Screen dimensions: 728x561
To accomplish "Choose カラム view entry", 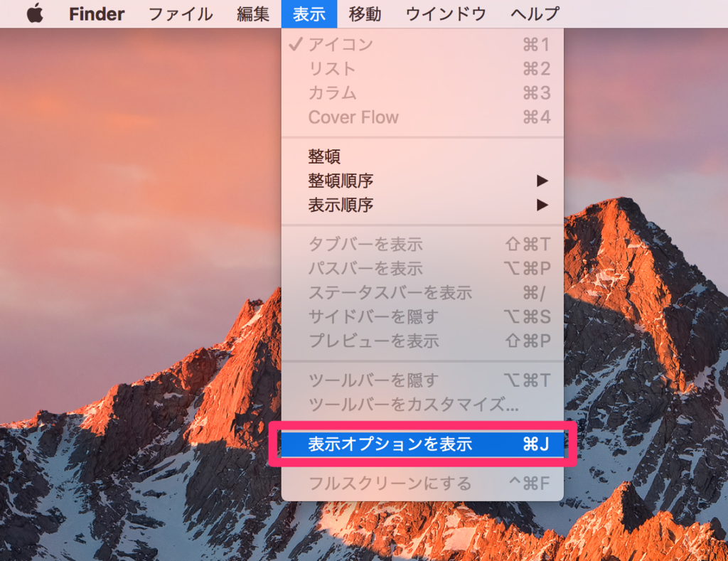I will (422, 93).
